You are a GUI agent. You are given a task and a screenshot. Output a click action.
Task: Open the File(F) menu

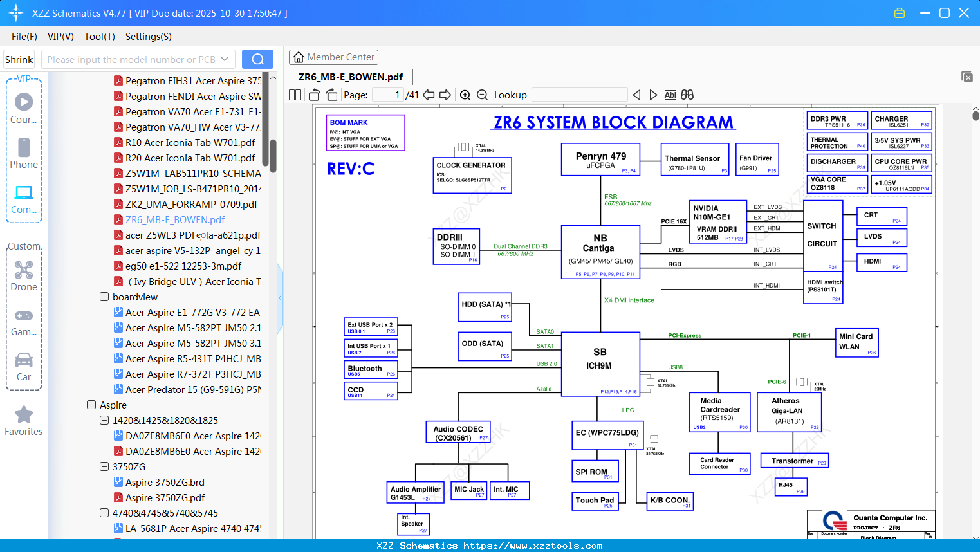(x=24, y=37)
